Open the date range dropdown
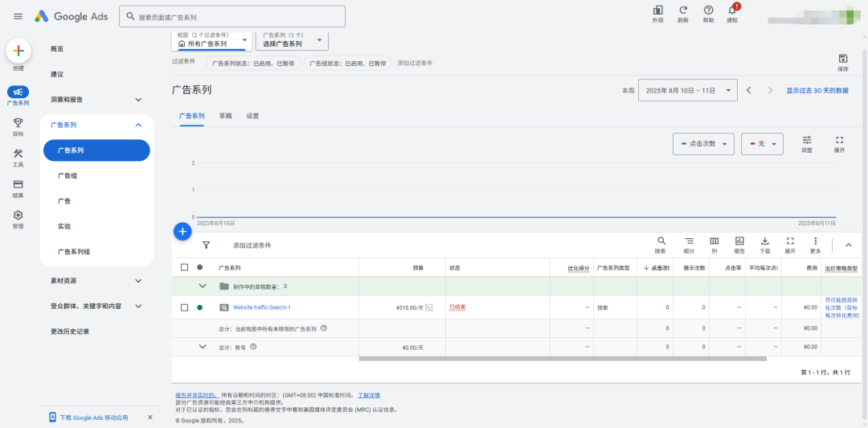This screenshot has height=428, width=868. click(687, 90)
